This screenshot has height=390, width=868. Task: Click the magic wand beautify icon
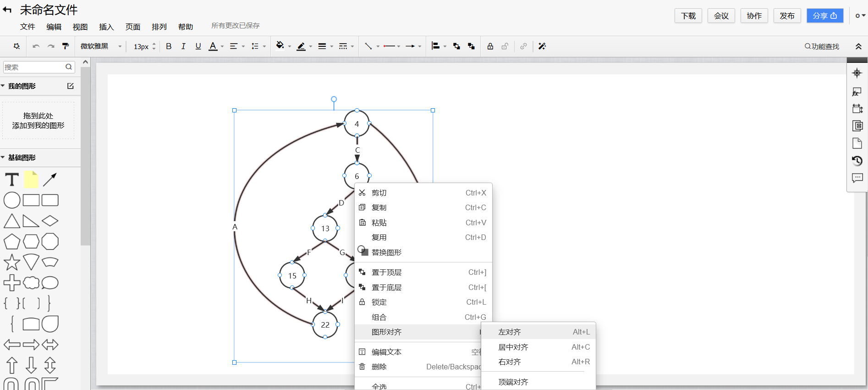point(542,46)
